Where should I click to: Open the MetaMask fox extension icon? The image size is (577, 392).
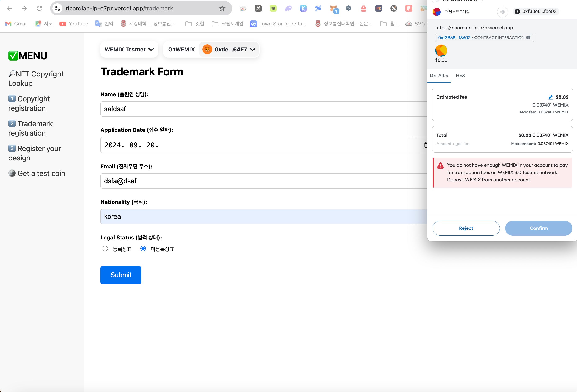pyautogui.click(x=334, y=9)
